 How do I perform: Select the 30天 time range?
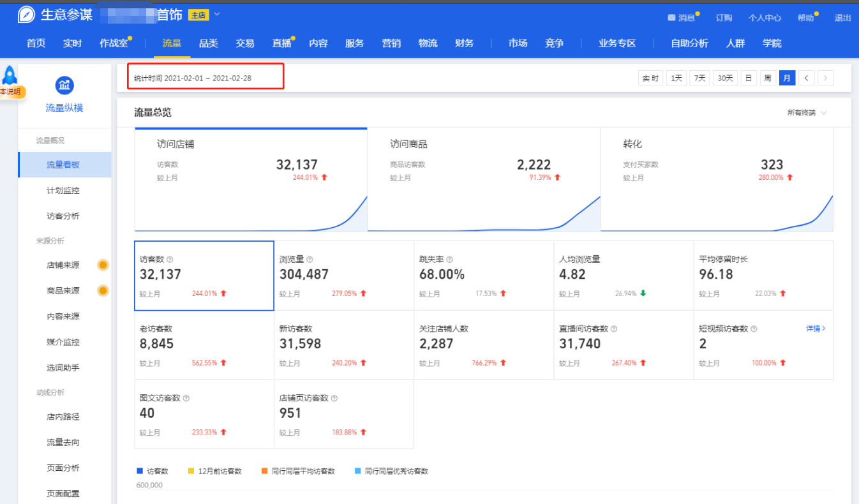725,78
